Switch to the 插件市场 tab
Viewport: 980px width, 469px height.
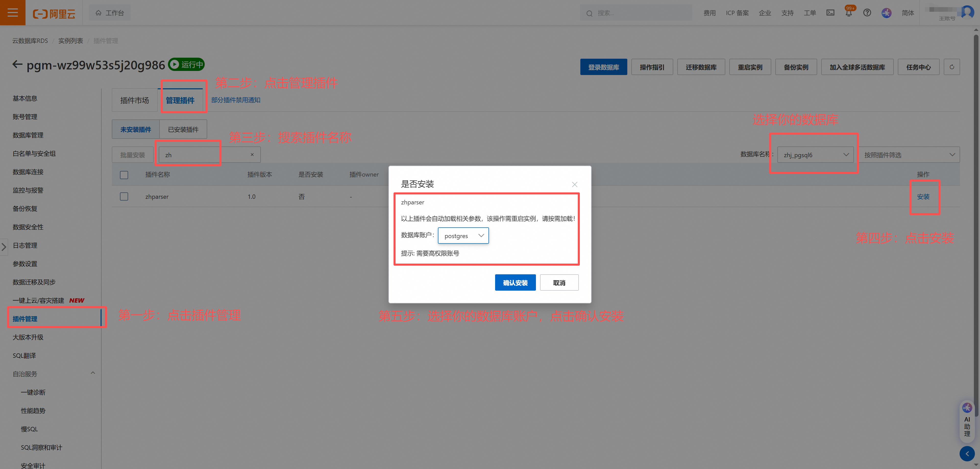[134, 101]
